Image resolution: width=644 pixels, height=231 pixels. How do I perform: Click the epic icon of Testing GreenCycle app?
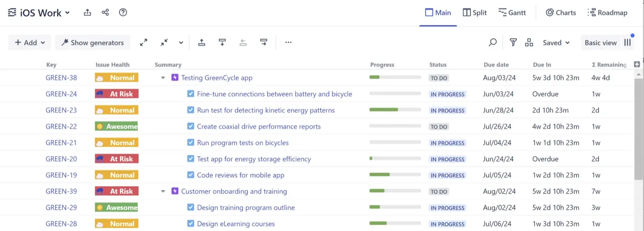tap(175, 77)
